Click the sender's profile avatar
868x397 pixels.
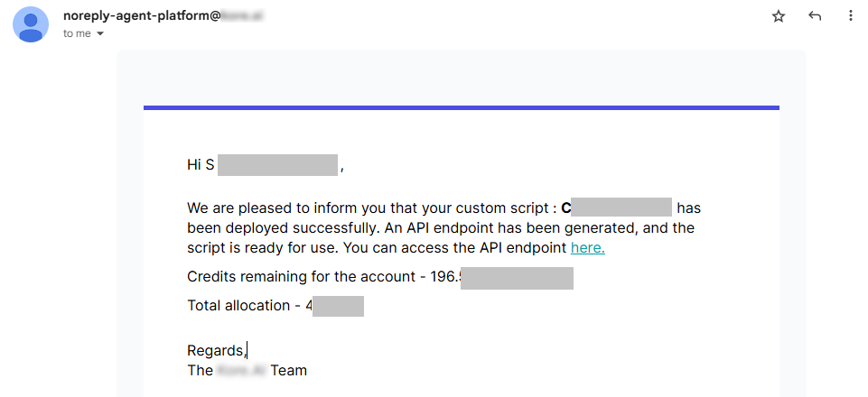pyautogui.click(x=31, y=24)
